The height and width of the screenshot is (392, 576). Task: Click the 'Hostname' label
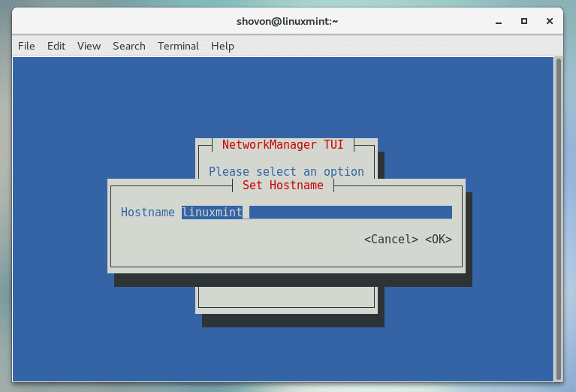click(148, 213)
